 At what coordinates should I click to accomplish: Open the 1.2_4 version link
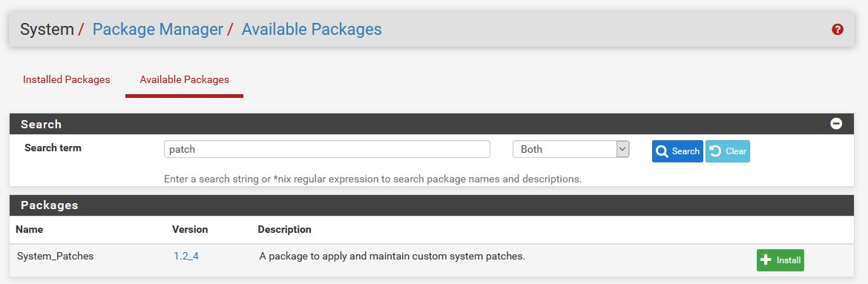tap(186, 257)
